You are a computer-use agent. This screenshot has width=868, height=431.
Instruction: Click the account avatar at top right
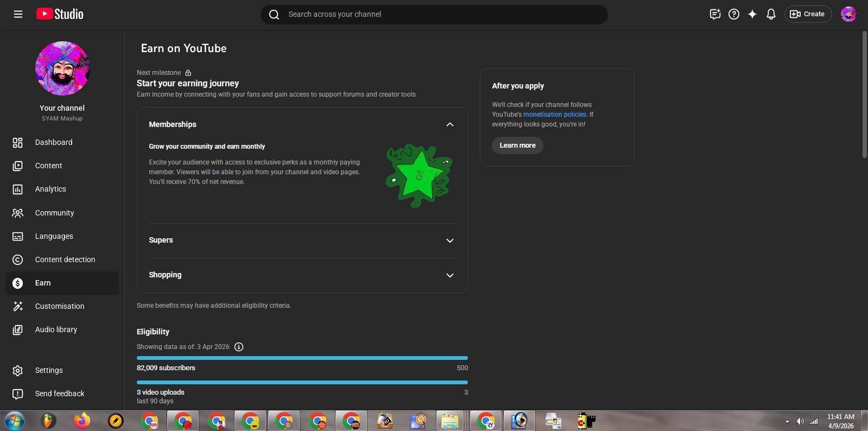848,14
